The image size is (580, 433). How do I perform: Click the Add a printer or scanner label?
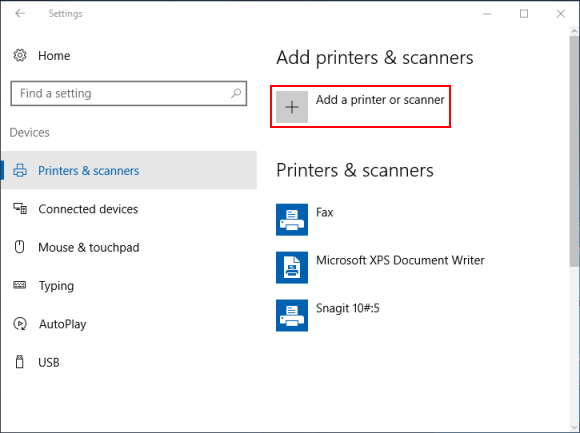(380, 100)
